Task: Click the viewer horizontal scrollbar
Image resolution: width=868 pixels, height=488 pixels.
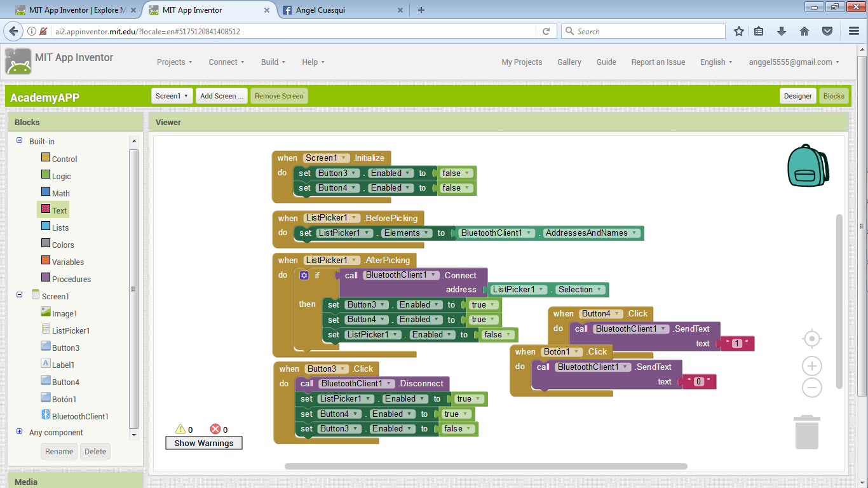Action: pyautogui.click(x=486, y=466)
